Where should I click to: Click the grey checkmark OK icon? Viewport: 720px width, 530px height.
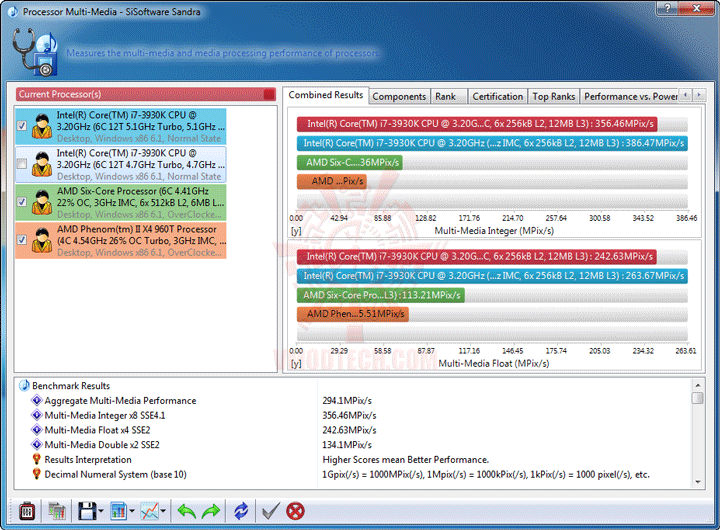click(270, 511)
